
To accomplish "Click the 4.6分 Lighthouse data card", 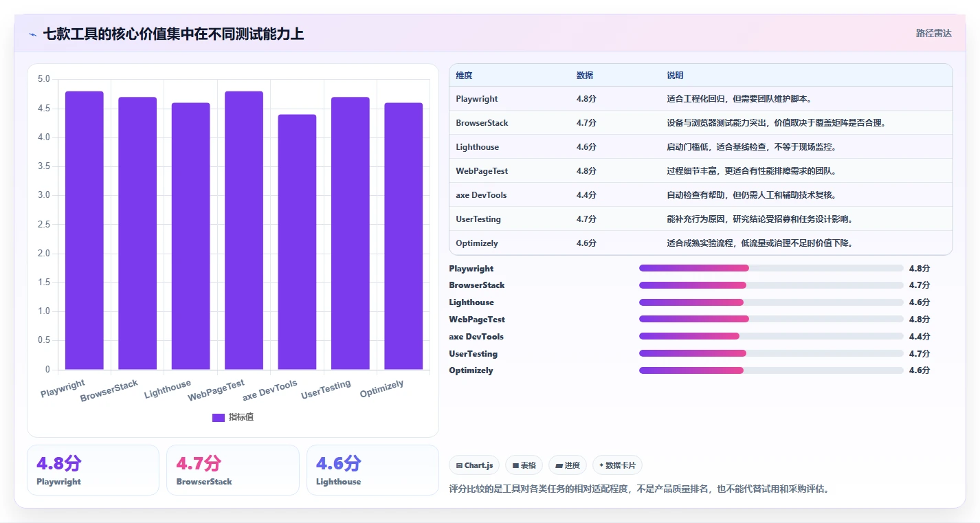I will (x=372, y=470).
